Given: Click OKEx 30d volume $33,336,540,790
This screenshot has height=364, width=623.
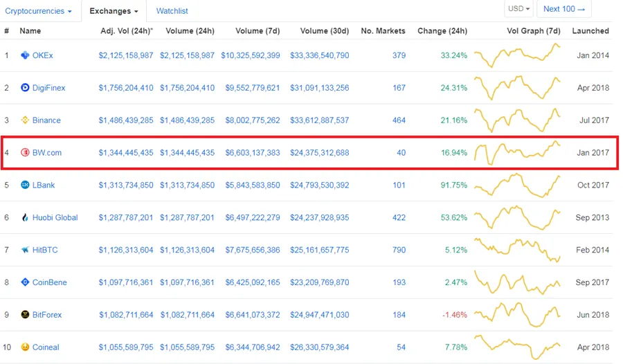Looking at the screenshot, I should [x=319, y=55].
